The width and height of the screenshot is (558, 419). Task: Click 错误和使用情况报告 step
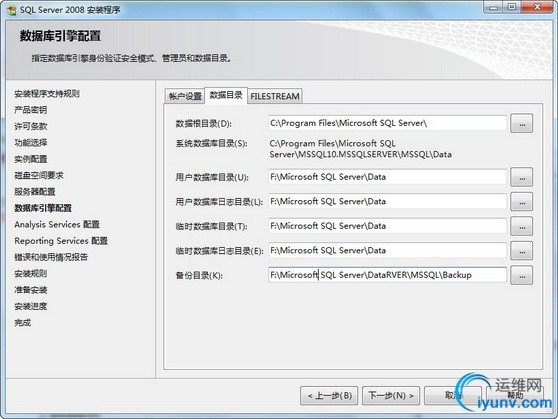point(51,257)
